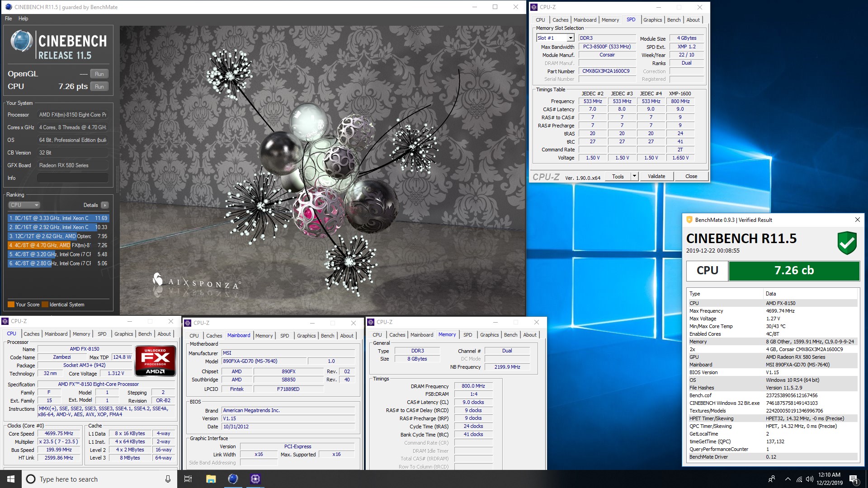Screen dimensions: 868x488
Task: Click the Processor field in Your System
Action: click(x=73, y=115)
